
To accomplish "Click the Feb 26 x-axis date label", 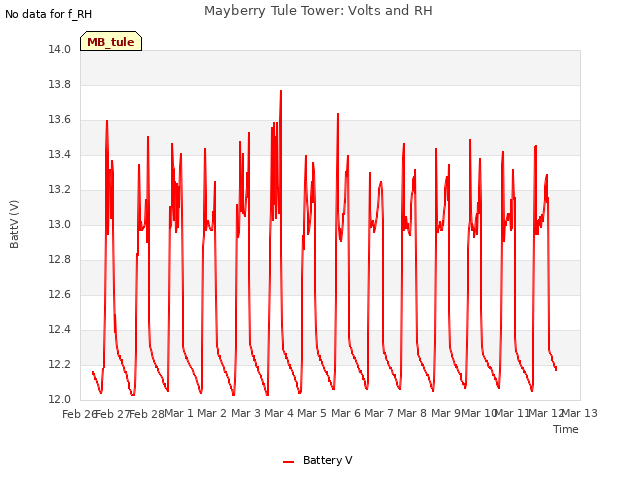I will tap(79, 414).
